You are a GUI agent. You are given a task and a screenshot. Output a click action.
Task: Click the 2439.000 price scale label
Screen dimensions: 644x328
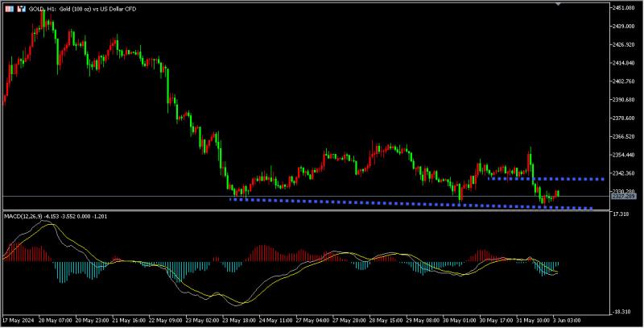tap(624, 27)
